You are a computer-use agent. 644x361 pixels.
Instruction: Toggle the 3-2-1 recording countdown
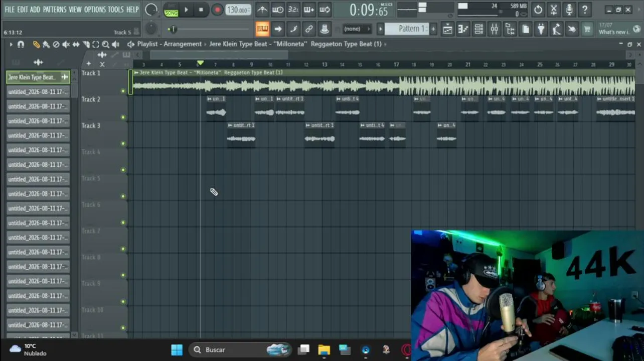click(293, 10)
